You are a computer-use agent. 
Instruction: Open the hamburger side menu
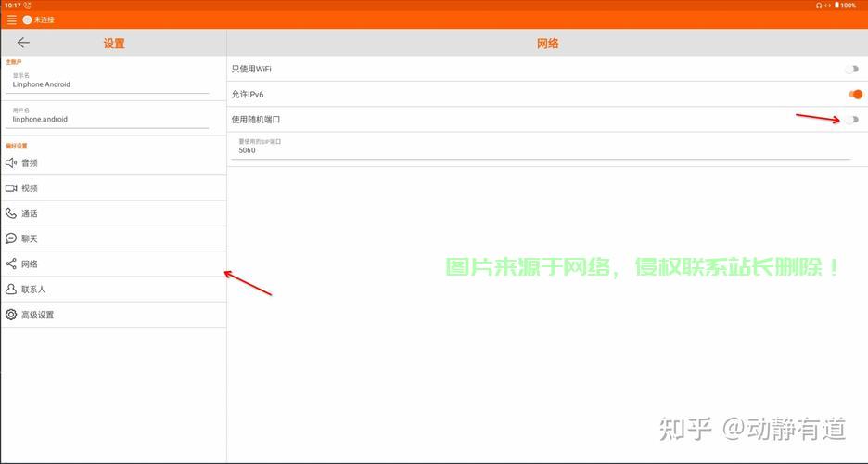point(12,19)
